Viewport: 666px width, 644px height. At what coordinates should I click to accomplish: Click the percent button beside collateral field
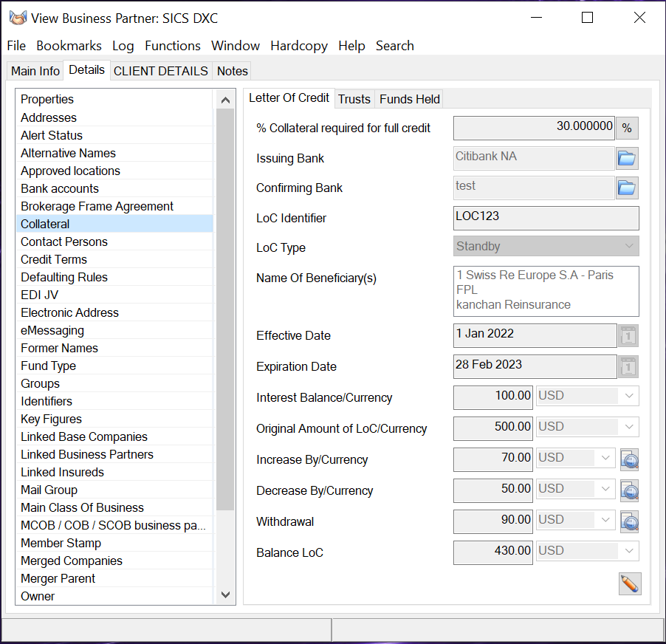627,128
